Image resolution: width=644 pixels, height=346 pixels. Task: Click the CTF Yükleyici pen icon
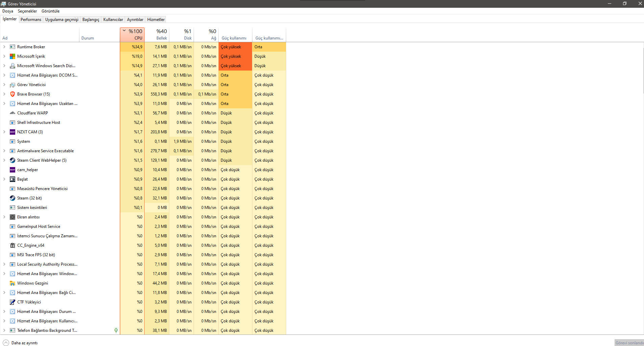(x=13, y=302)
